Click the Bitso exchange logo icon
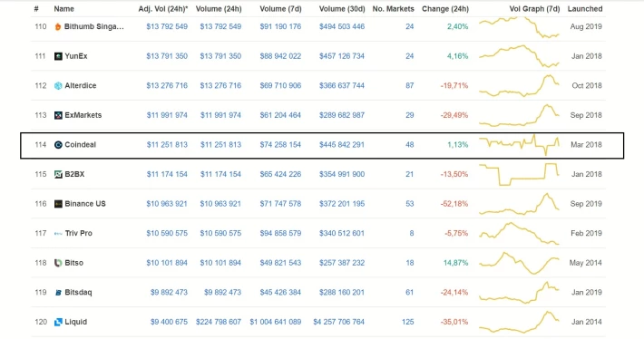Image resolution: width=644 pixels, height=339 pixels. coord(58,263)
